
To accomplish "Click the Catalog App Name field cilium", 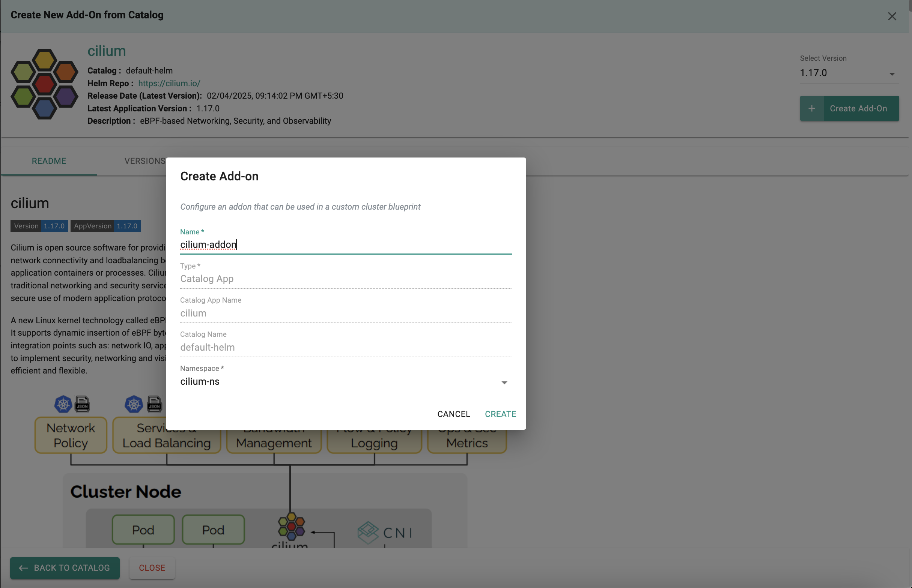I will [x=346, y=313].
